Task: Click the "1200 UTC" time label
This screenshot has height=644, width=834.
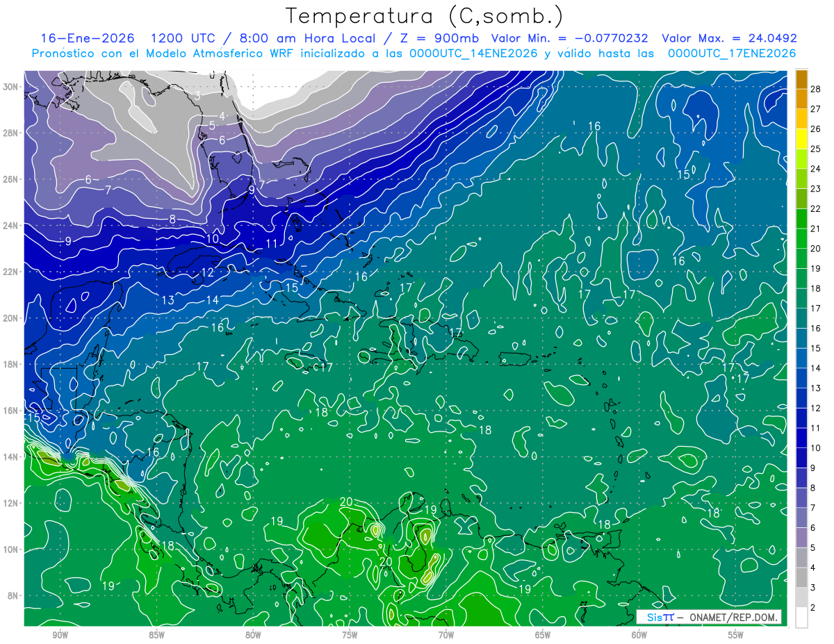Action: pyautogui.click(x=182, y=38)
